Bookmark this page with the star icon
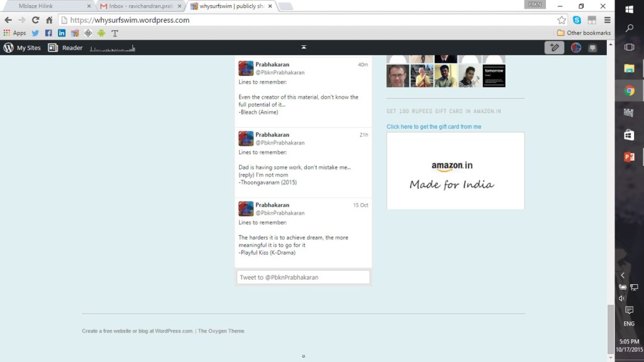The height and width of the screenshot is (362, 644). pos(562,20)
